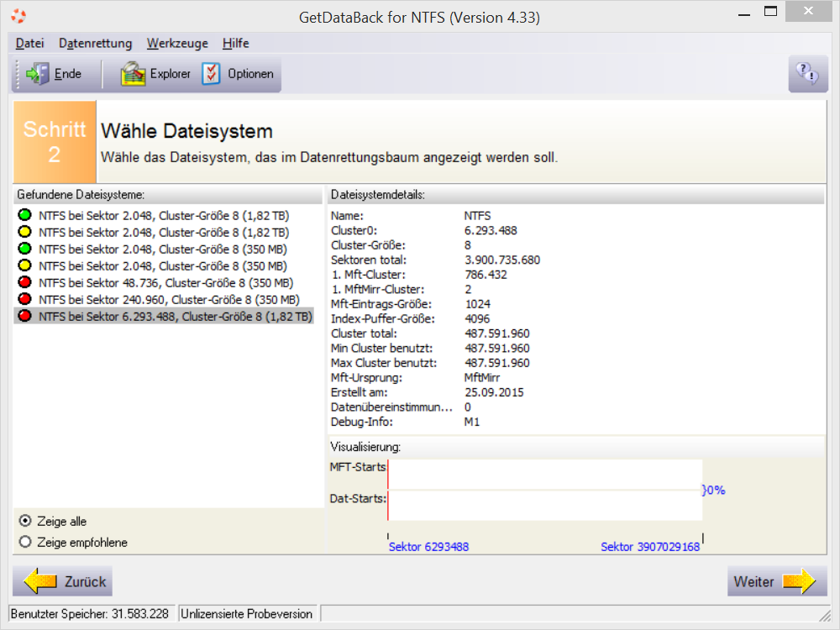840x630 pixels.
Task: Open the Explorer toolbar icon
Action: pos(133,73)
